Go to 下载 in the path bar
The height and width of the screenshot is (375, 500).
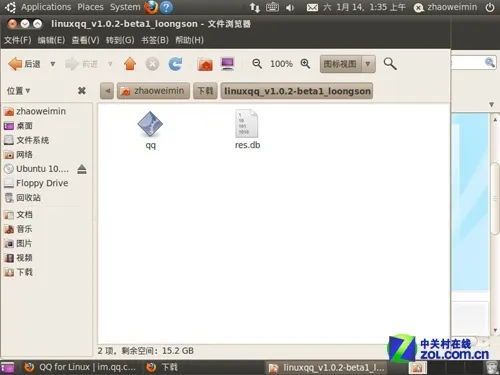pos(205,91)
